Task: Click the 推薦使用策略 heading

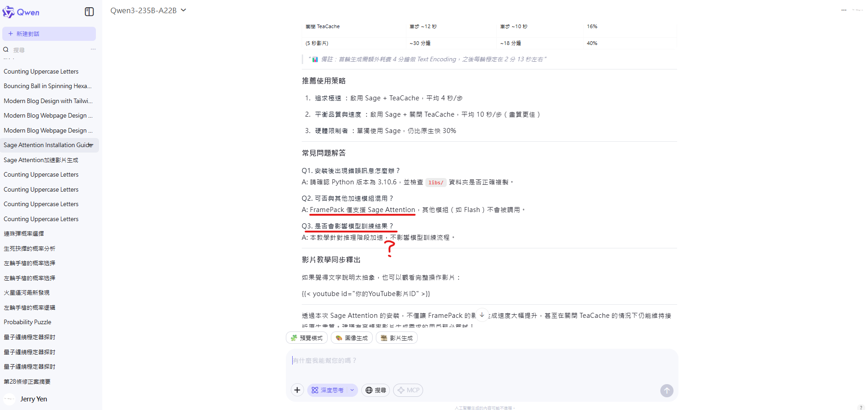Action: (x=324, y=81)
